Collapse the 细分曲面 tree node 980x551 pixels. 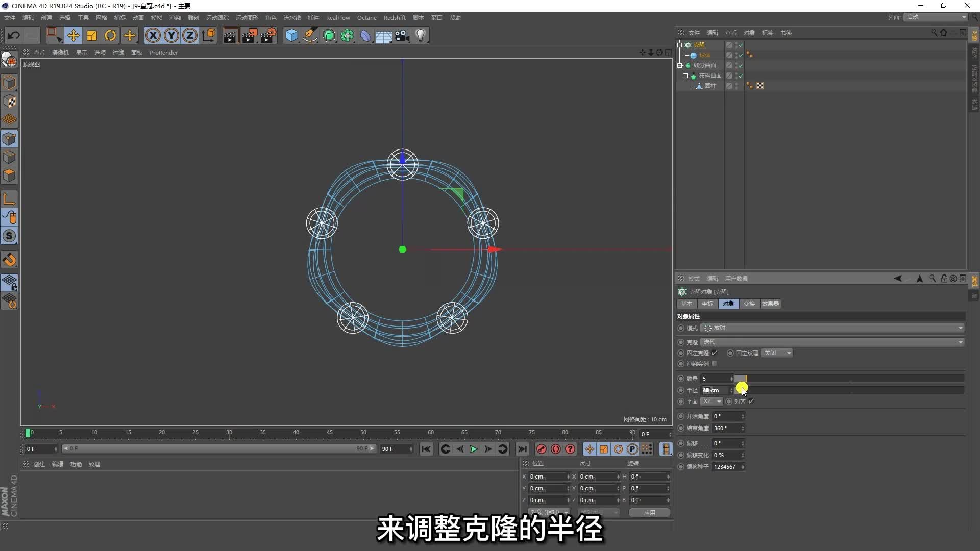click(680, 65)
